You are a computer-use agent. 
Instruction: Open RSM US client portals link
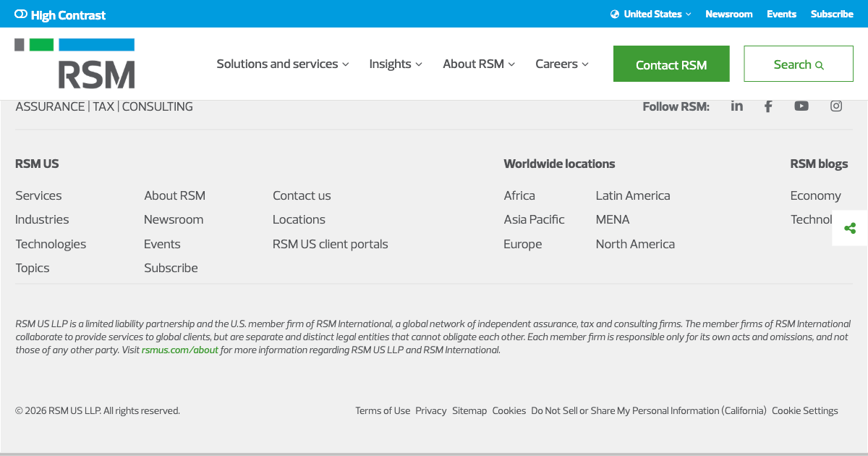click(x=330, y=244)
